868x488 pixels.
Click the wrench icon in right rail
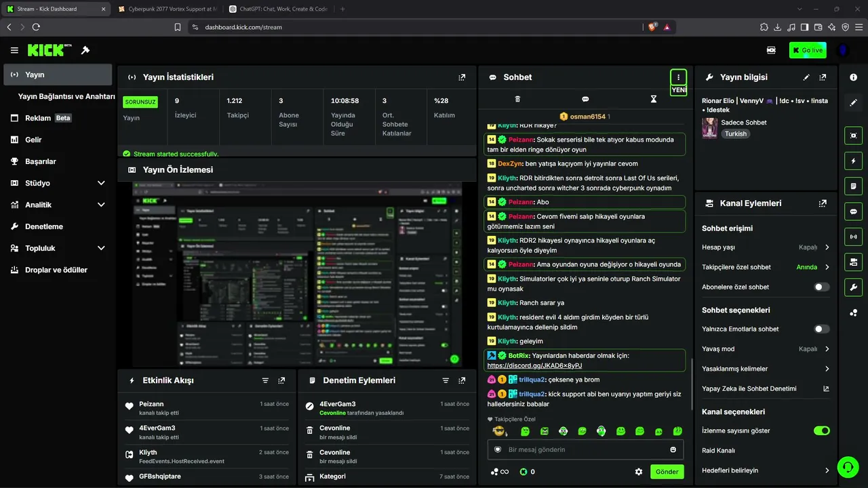[x=853, y=287]
